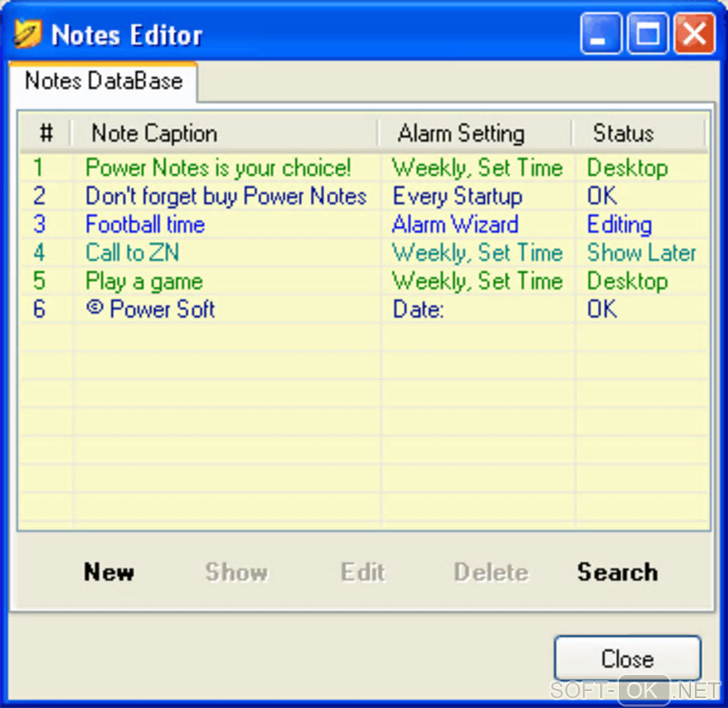
Task: Click 'Desktop' status in Play a game row
Action: coord(627,281)
